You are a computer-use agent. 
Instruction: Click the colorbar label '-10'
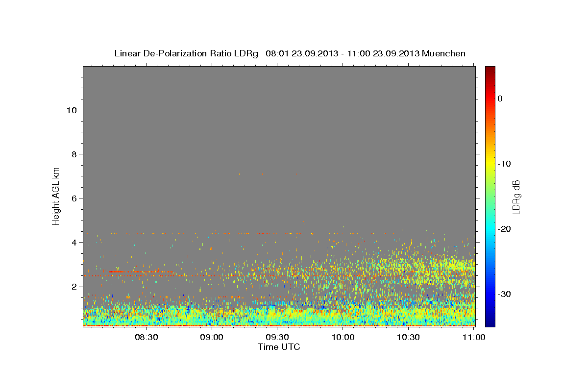coord(505,164)
